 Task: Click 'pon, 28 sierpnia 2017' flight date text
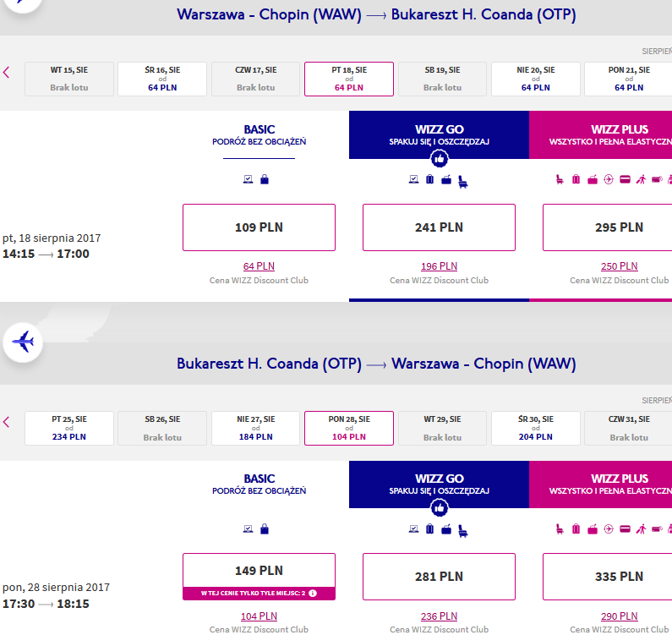(x=56, y=587)
